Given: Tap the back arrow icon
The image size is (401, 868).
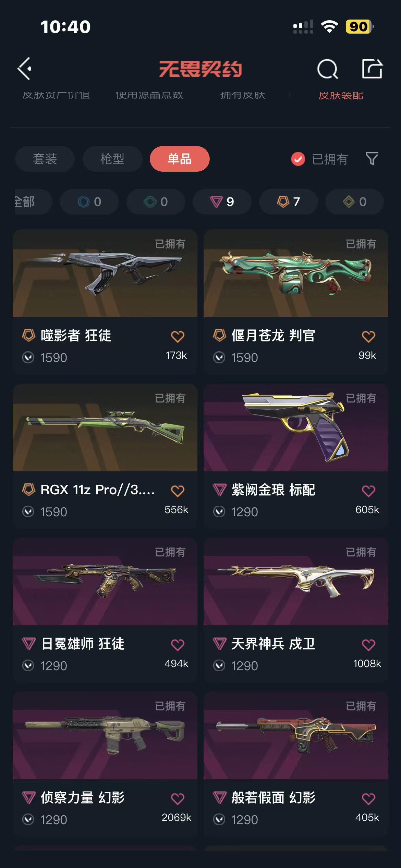Looking at the screenshot, I should pyautogui.click(x=25, y=69).
